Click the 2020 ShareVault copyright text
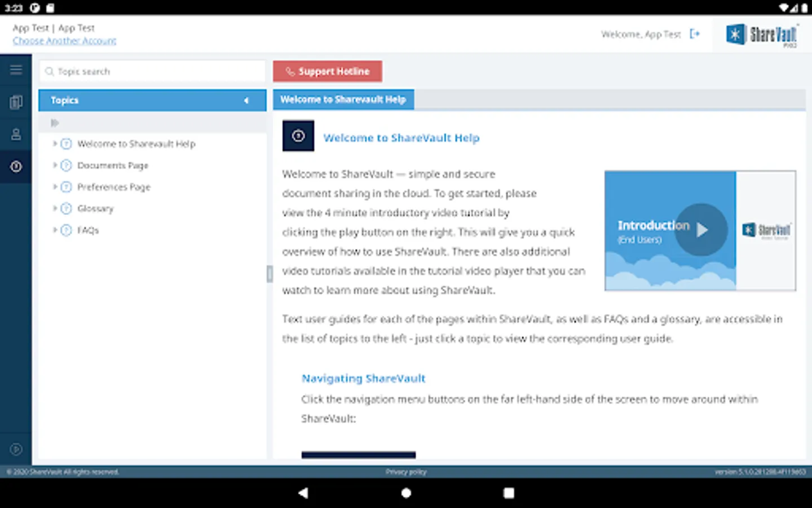 coord(63,472)
